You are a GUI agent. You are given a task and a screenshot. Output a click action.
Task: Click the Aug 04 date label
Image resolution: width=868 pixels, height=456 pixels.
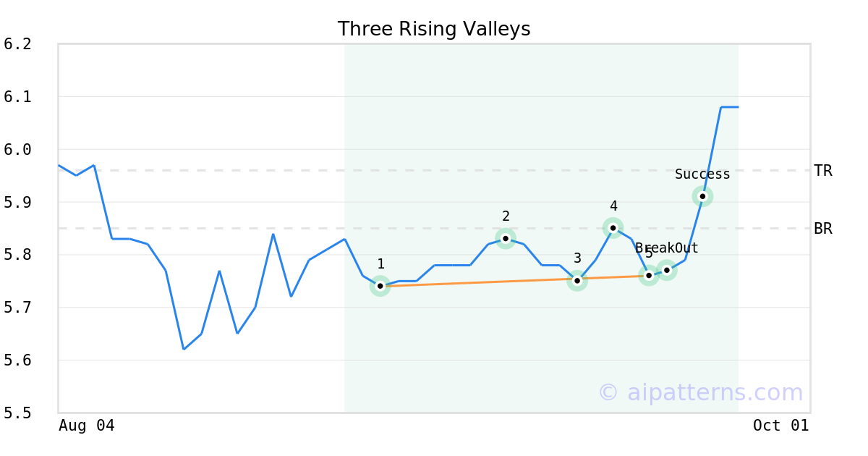pos(86,426)
